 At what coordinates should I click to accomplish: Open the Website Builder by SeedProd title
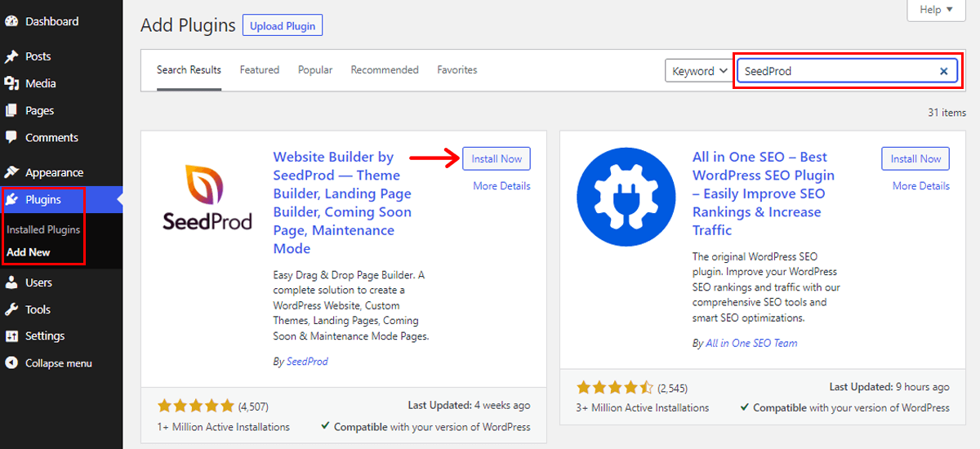coord(344,202)
